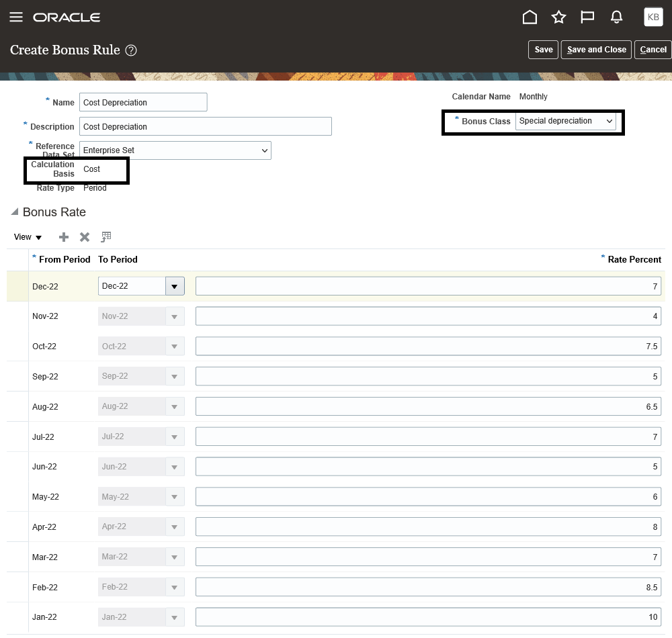
Task: Go to the Home page icon
Action: point(530,17)
